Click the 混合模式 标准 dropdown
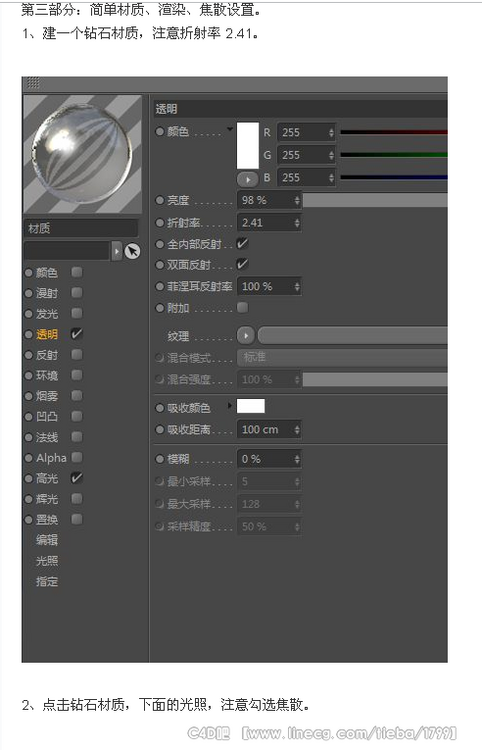This screenshot has height=750, width=482. coord(342,358)
